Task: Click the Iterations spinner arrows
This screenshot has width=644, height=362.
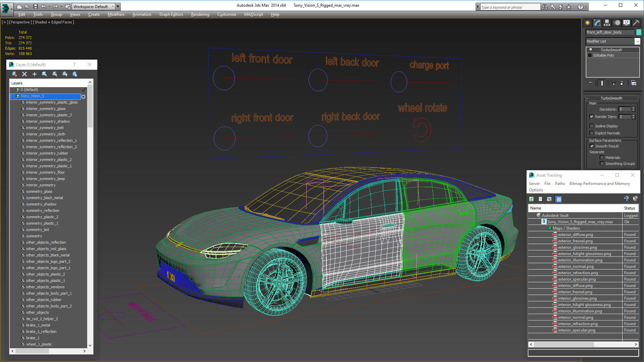Action: [x=633, y=109]
